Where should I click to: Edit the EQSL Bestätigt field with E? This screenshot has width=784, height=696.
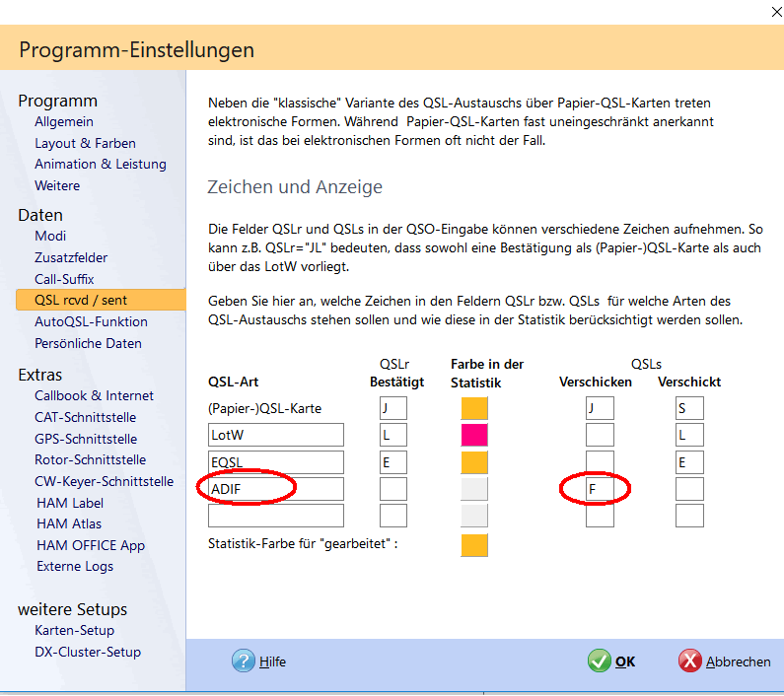[393, 462]
